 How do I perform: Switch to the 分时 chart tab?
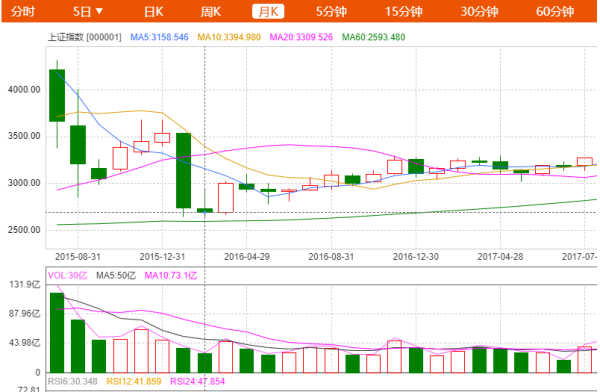coord(23,11)
